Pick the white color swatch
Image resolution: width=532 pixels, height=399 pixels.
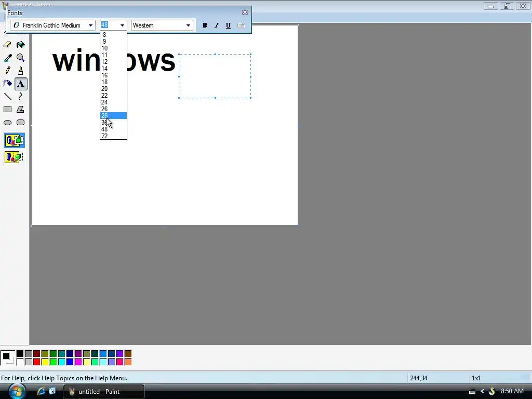(x=20, y=362)
